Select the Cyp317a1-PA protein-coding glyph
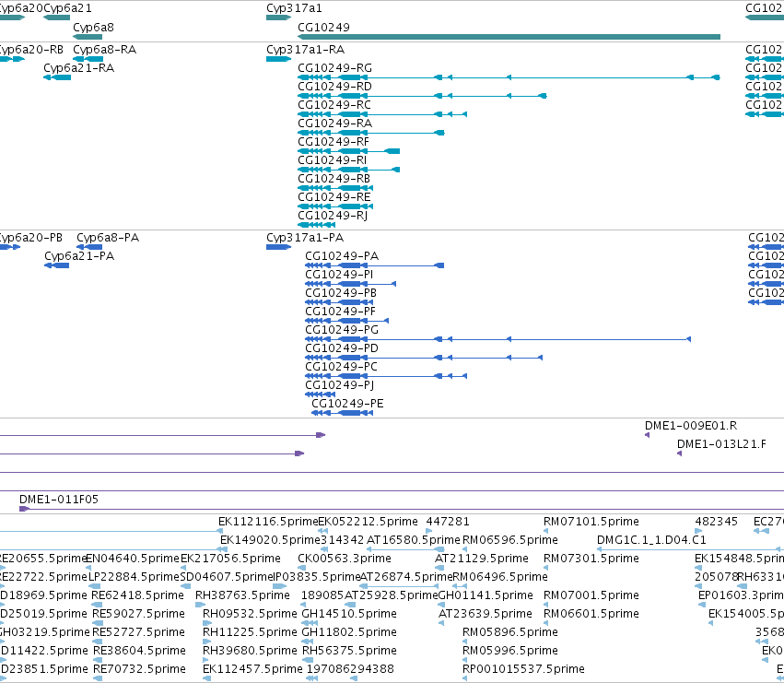Screen dimensions: 784x683 278,247
